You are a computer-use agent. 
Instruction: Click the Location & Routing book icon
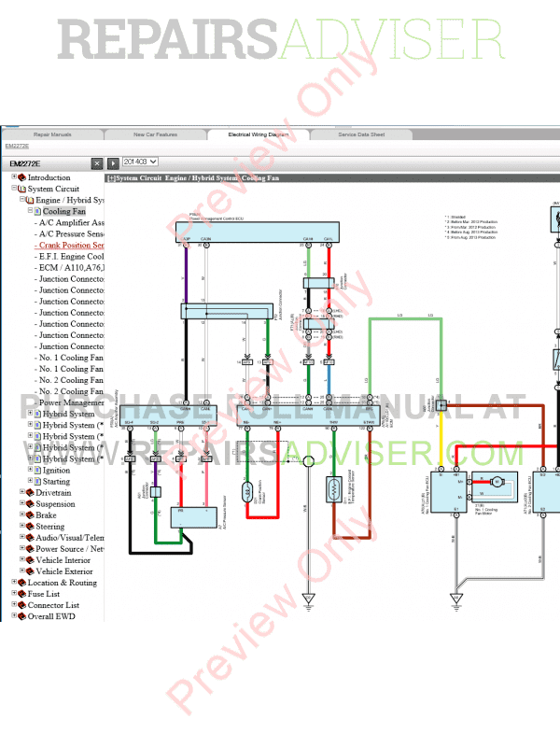pyautogui.click(x=21, y=583)
